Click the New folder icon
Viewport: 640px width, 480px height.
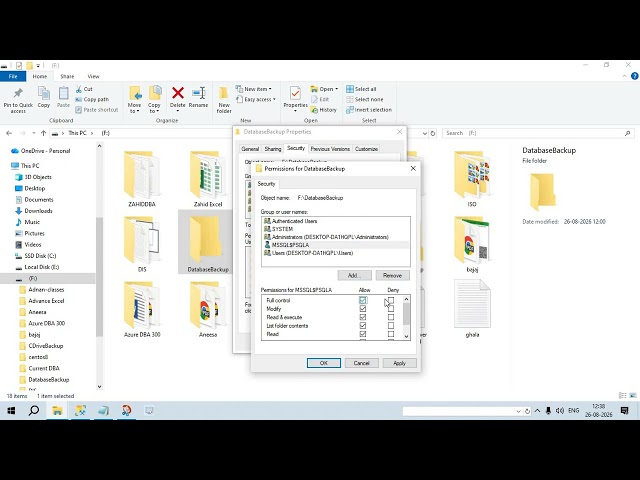point(224,93)
